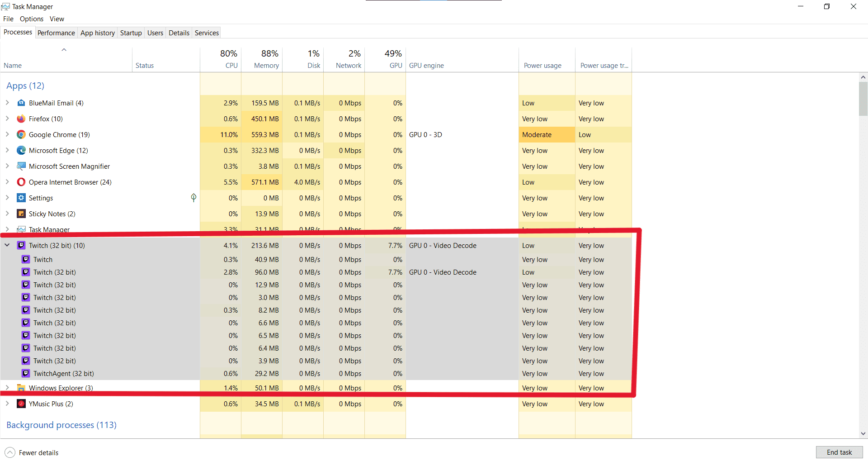The width and height of the screenshot is (868, 466).
Task: Sort by the Disk column header
Action: point(303,59)
